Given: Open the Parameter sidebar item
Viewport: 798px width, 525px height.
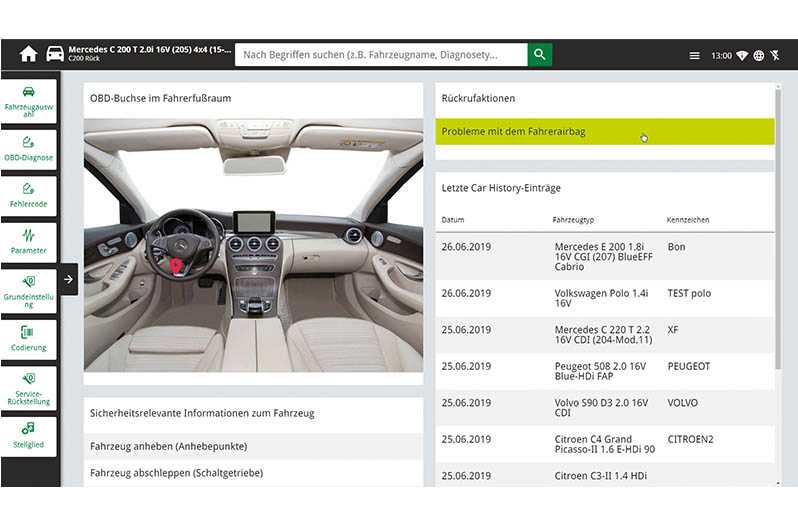Looking at the screenshot, I should pyautogui.click(x=29, y=241).
